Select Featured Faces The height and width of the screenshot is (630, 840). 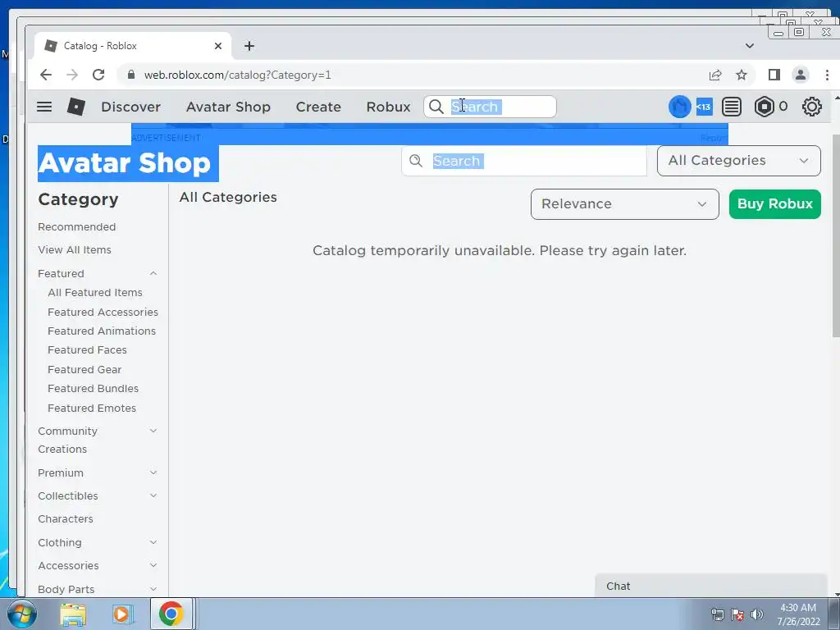click(87, 349)
